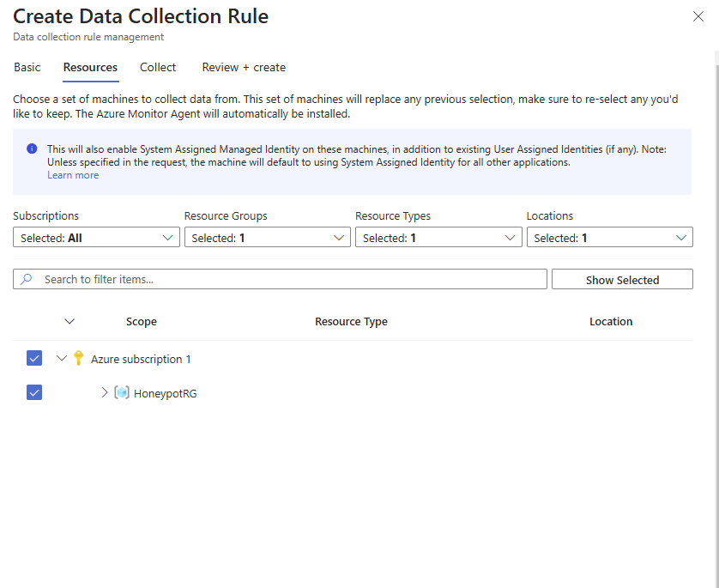This screenshot has width=719, height=588.
Task: Open the Locations dropdown
Action: 609,237
